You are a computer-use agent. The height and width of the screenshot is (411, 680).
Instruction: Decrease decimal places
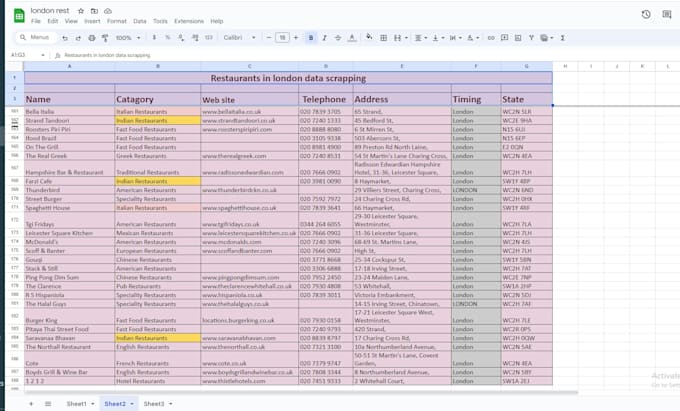pyautogui.click(x=181, y=38)
